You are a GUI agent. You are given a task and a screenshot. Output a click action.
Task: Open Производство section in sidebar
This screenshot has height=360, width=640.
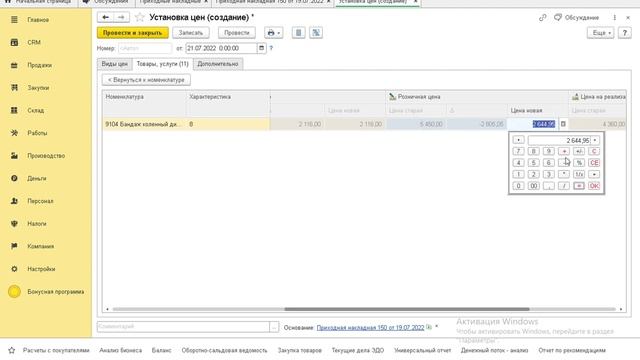click(x=46, y=156)
